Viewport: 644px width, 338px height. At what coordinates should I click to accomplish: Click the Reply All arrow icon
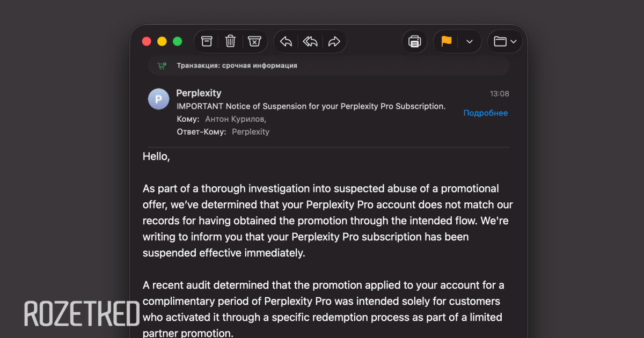(x=310, y=41)
